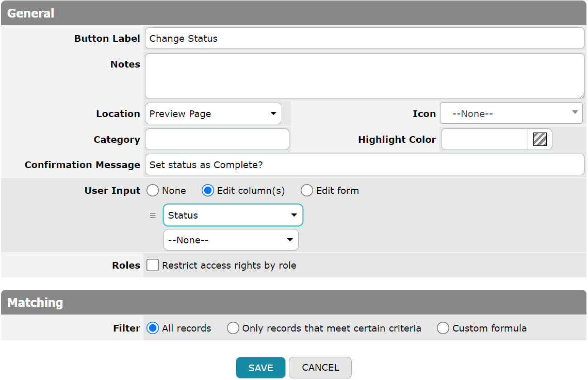Choose the Edit column(s) radio button
This screenshot has height=380, width=588.
(208, 191)
